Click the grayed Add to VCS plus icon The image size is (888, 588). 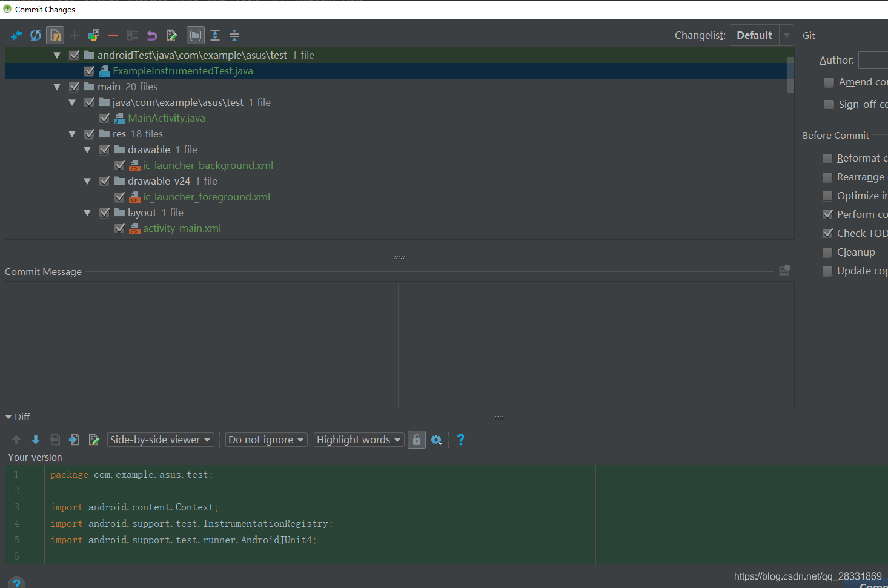[75, 35]
